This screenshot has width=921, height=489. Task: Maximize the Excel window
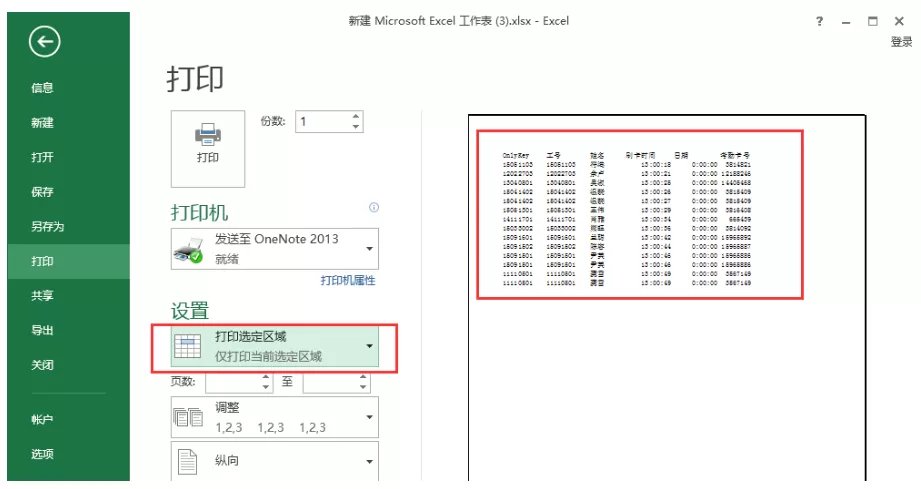point(873,22)
